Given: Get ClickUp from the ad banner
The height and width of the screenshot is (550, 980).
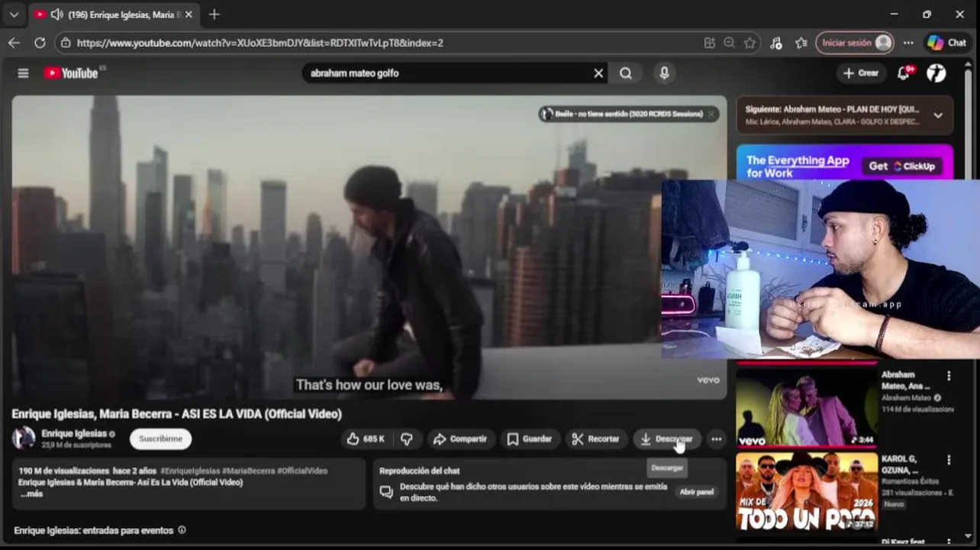Looking at the screenshot, I should [903, 166].
